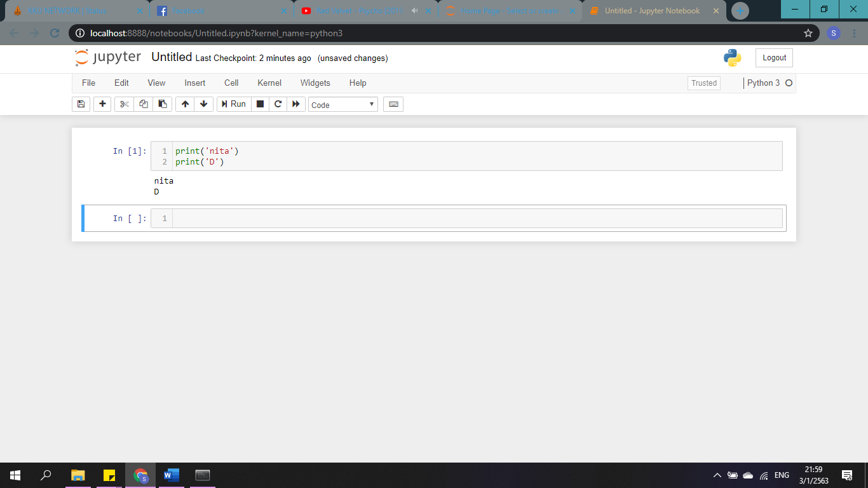The height and width of the screenshot is (488, 868).
Task: Open Wi-Fi network settings icon
Action: [x=764, y=475]
